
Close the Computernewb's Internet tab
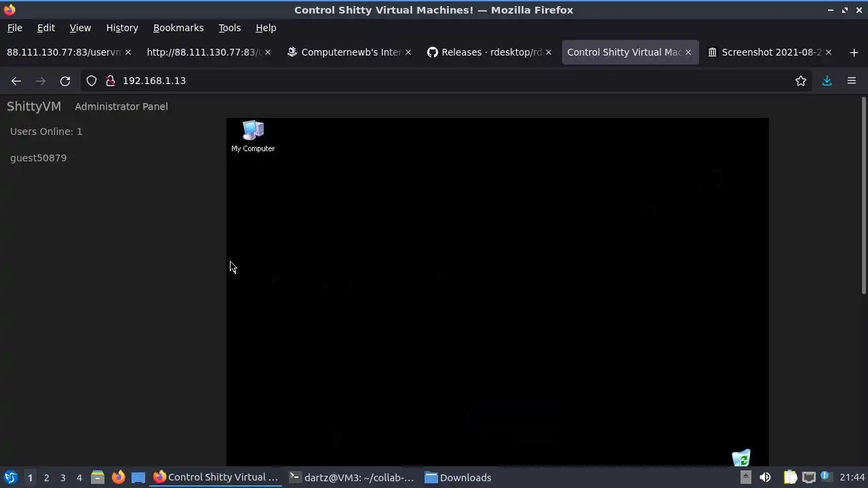pos(408,52)
